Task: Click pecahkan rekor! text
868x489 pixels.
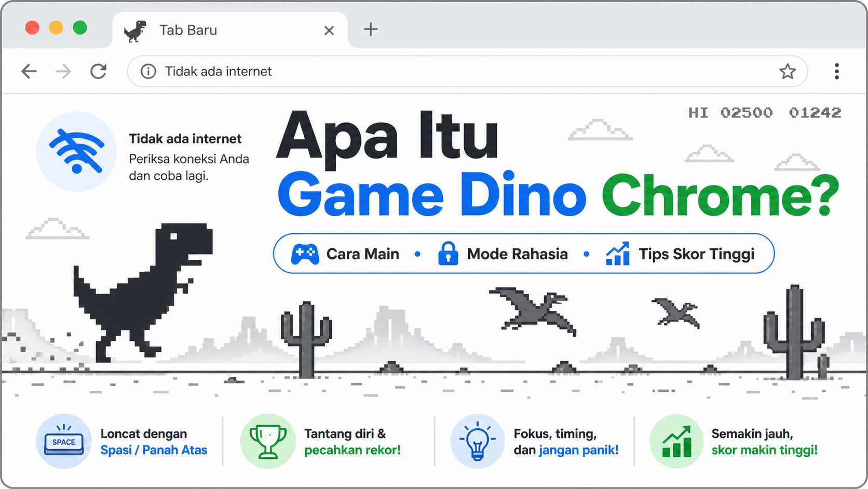Action: coord(352,450)
